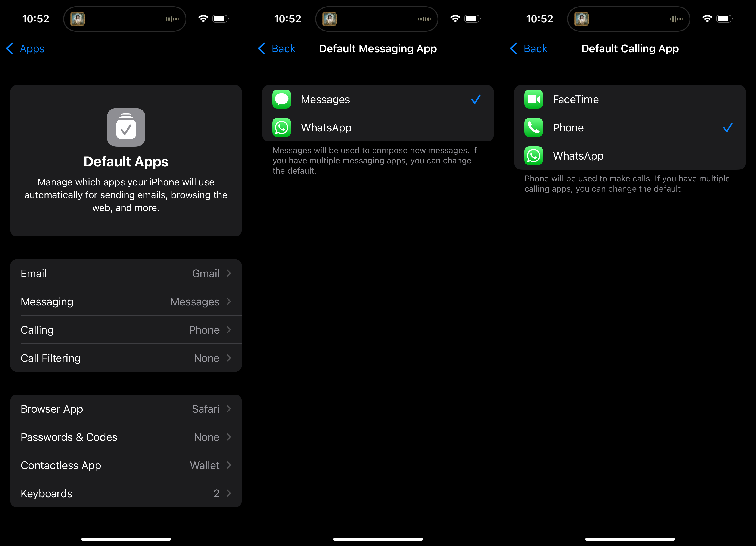Open the Contactless App row chevron

[x=229, y=465]
